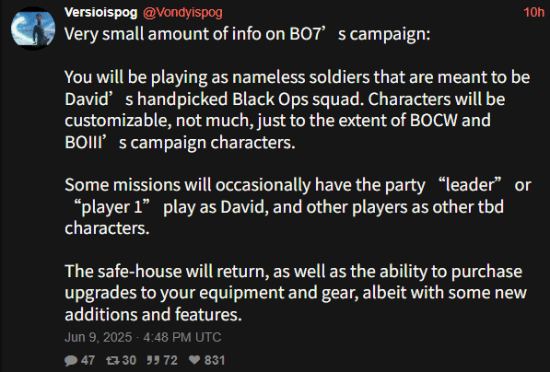
Task: Click the Versioispog display name
Action: coord(101,13)
